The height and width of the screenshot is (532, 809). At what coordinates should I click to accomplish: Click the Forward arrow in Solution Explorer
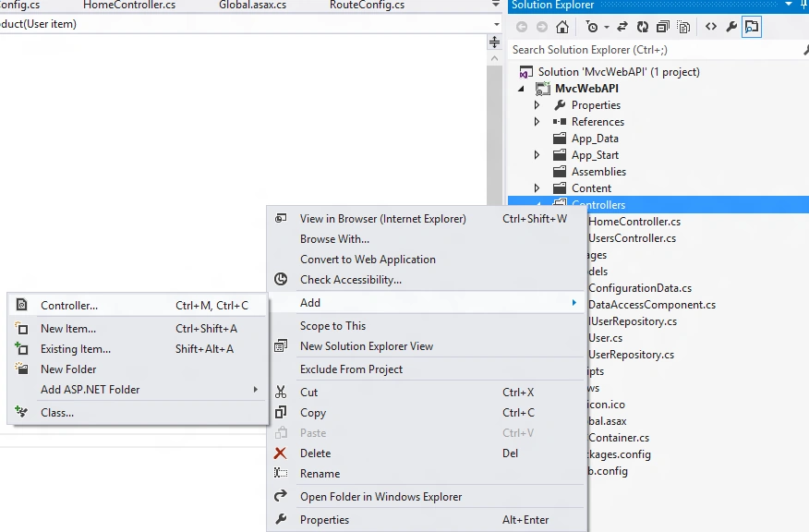[x=542, y=27]
